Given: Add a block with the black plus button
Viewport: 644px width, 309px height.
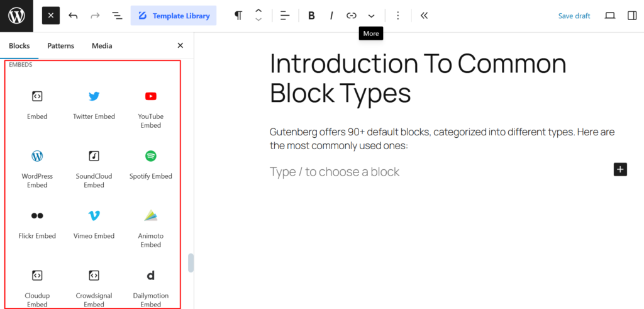Looking at the screenshot, I should 620,169.
